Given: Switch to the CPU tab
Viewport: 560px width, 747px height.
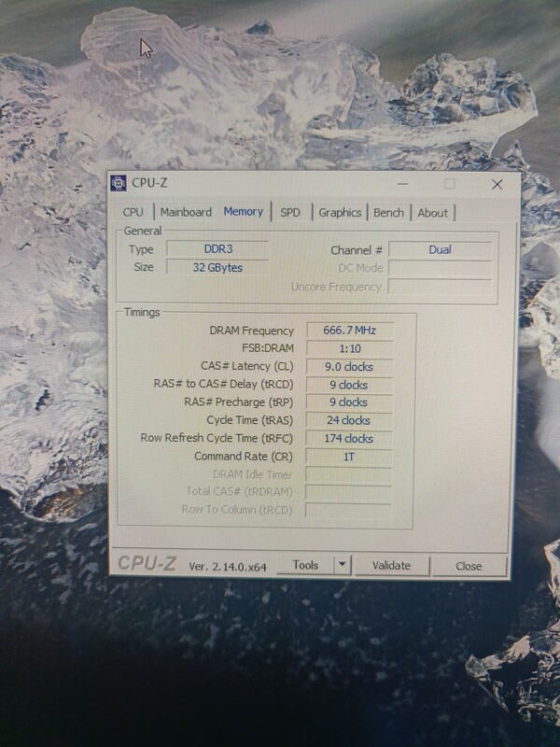Looking at the screenshot, I should [x=133, y=212].
